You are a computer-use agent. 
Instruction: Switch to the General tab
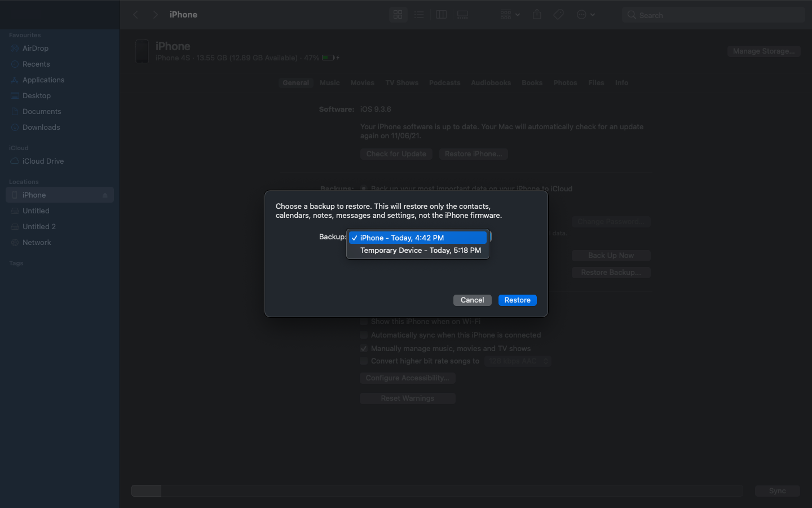(296, 83)
